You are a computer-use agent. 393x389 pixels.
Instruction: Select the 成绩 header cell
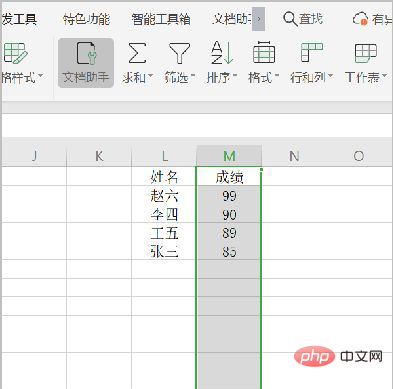pos(229,176)
